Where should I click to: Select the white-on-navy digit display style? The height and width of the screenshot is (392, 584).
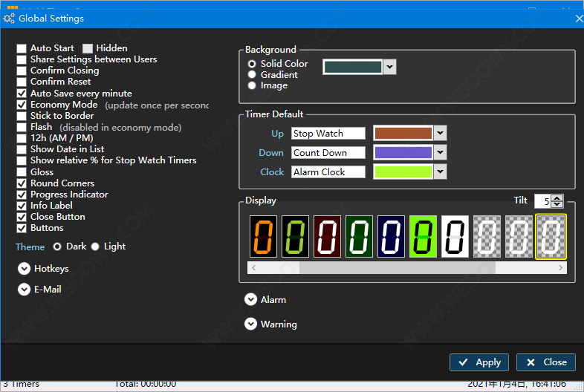[x=391, y=236]
